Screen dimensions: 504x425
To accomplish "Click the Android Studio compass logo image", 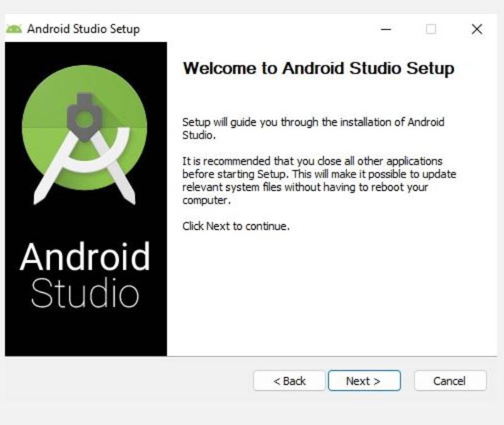I will click(84, 134).
